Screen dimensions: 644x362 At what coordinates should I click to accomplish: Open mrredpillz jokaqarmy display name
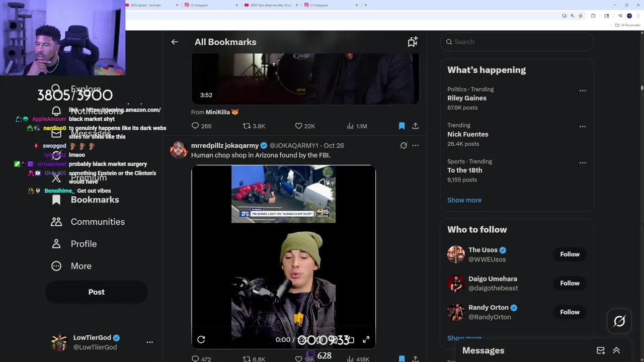[x=225, y=145]
